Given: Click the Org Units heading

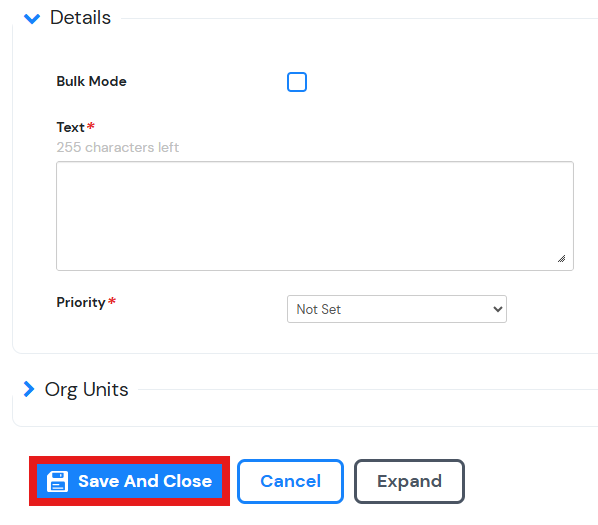Looking at the screenshot, I should pyautogui.click(x=87, y=389).
